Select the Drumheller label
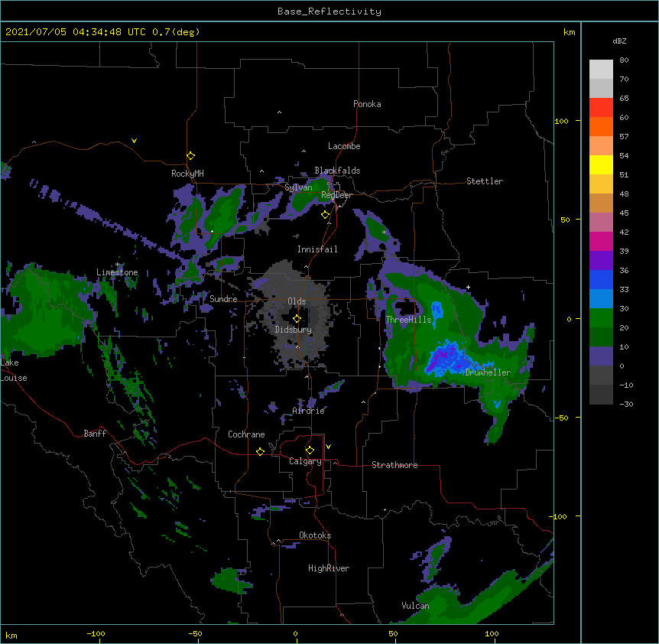 (488, 372)
